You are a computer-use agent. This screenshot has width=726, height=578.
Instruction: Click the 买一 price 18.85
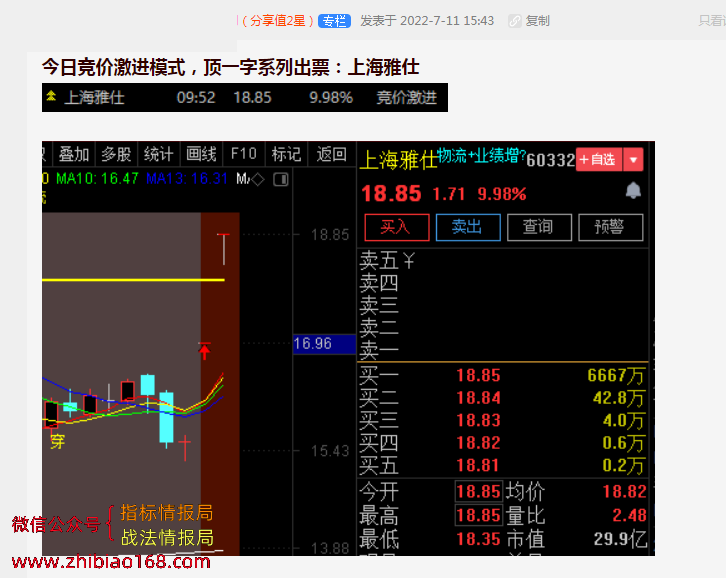click(x=478, y=376)
